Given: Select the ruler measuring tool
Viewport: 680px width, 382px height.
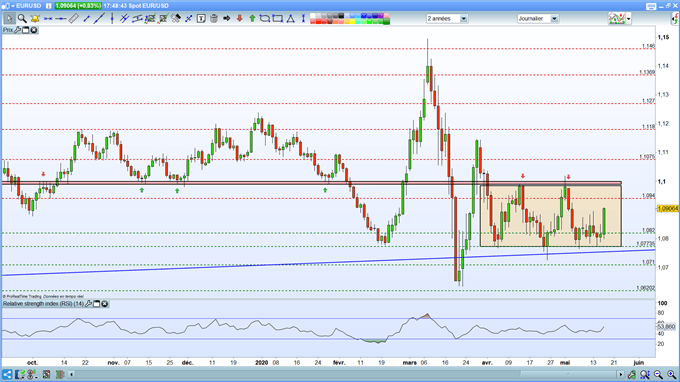Looking at the screenshot, I should [x=74, y=18].
